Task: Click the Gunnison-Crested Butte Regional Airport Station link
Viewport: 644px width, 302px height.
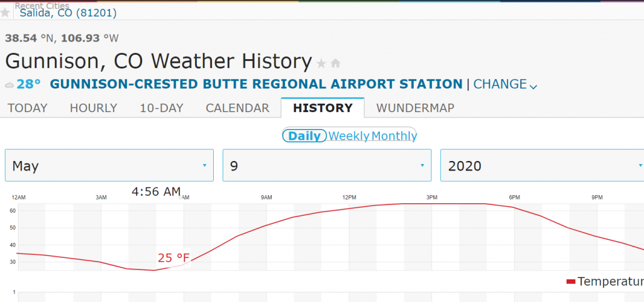Action: pyautogui.click(x=255, y=84)
